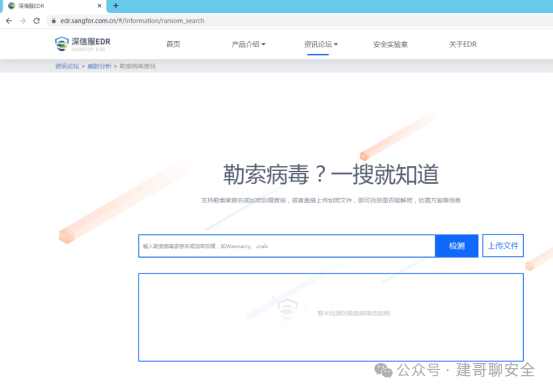
Task: Open the 安全实验室 navigation item
Action: click(x=390, y=44)
